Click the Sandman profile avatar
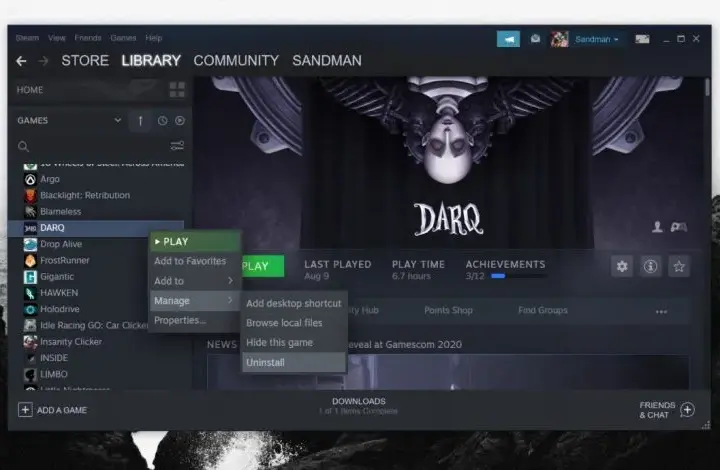Viewport: 720px width, 470px height. pyautogui.click(x=559, y=39)
